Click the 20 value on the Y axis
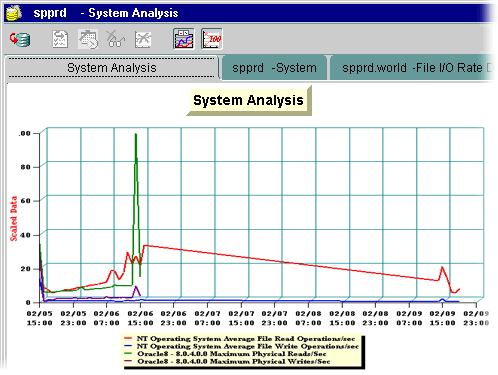498x375 pixels. pyautogui.click(x=25, y=269)
